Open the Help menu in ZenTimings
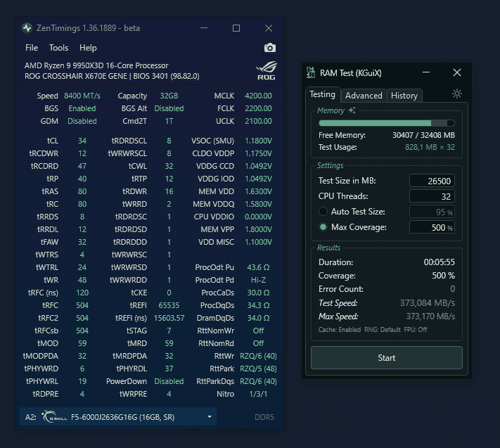This screenshot has width=500, height=448. 88,48
